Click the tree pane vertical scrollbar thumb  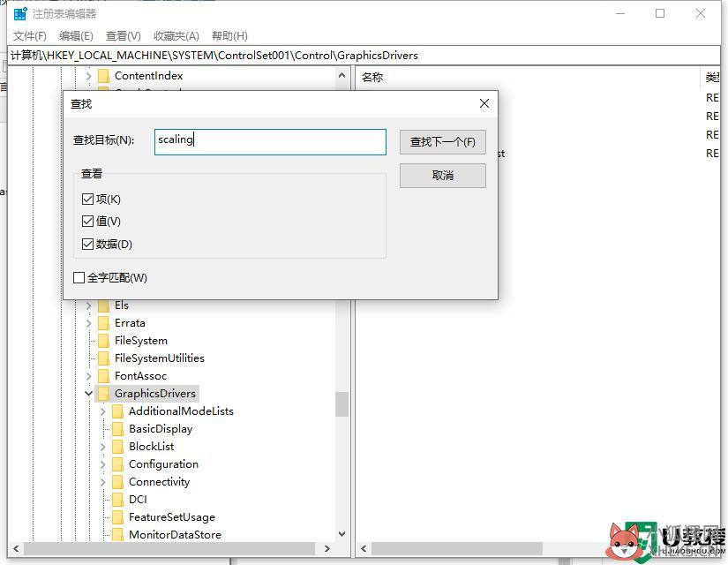coord(342,404)
